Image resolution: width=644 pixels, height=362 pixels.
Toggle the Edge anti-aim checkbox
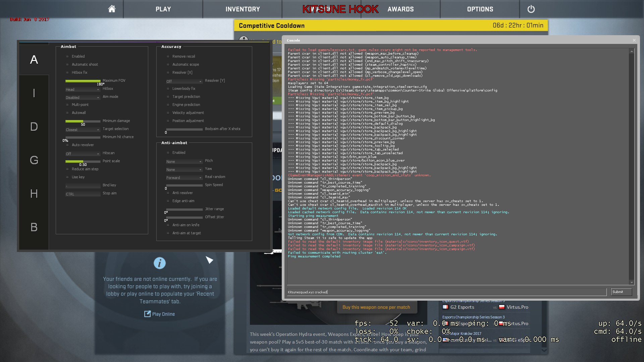[x=168, y=201]
